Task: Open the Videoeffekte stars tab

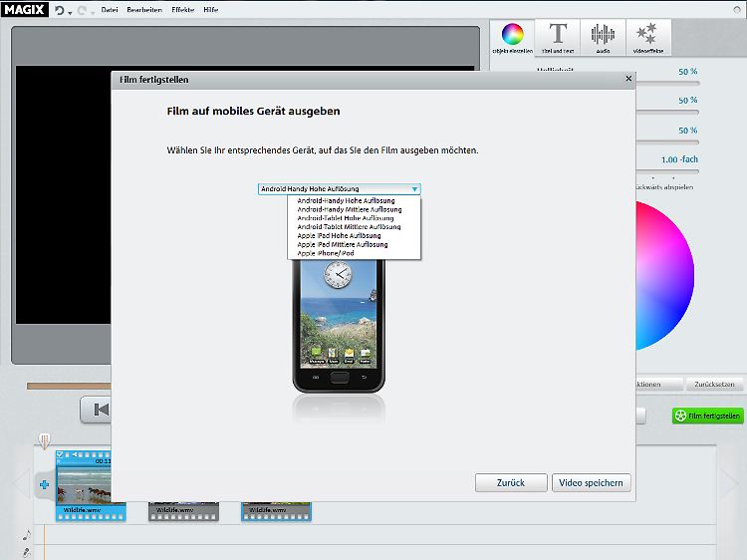Action: click(x=648, y=38)
